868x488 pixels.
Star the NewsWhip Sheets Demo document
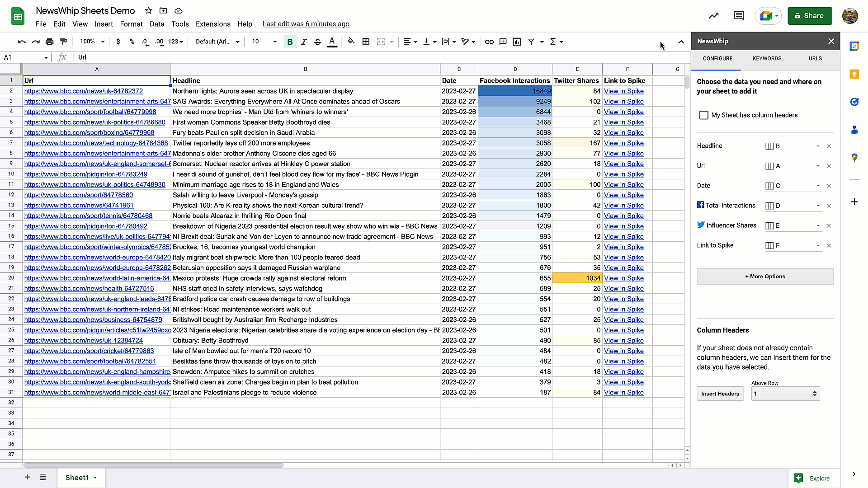pyautogui.click(x=148, y=10)
